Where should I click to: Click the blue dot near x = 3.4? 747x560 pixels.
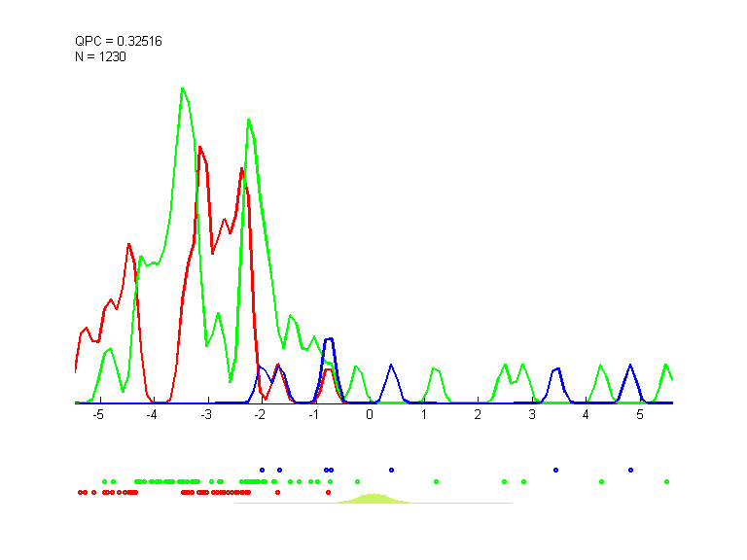[555, 470]
